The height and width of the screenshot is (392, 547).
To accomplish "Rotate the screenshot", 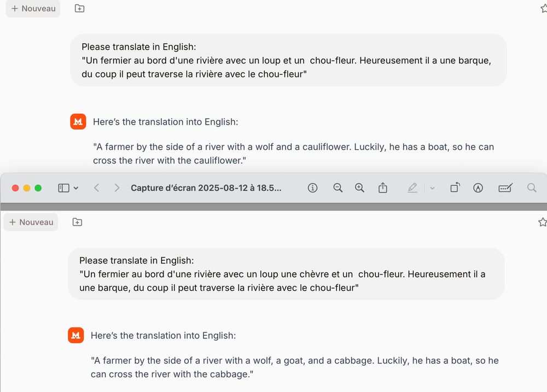I will click(455, 188).
